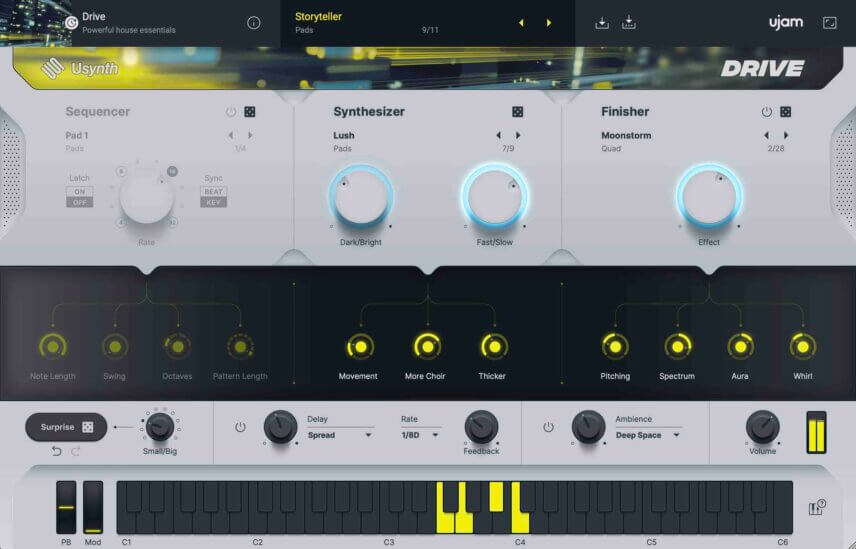
Task: Click the Whirl knob
Action: [802, 347]
